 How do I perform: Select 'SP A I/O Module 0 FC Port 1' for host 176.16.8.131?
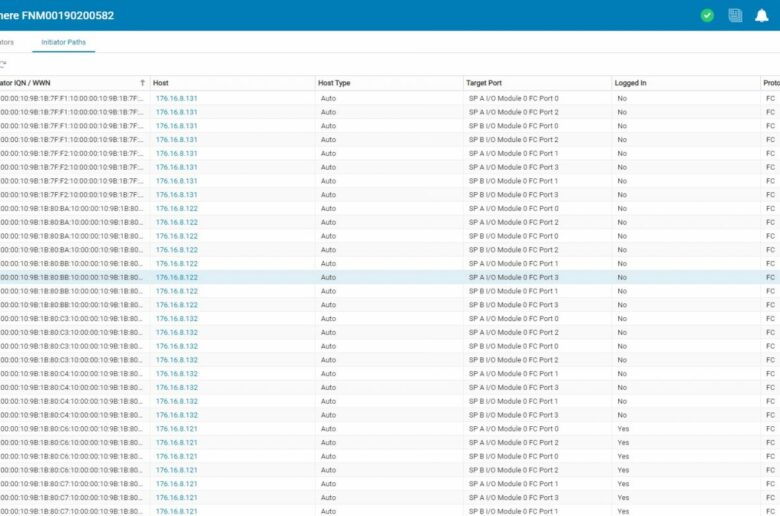click(513, 154)
